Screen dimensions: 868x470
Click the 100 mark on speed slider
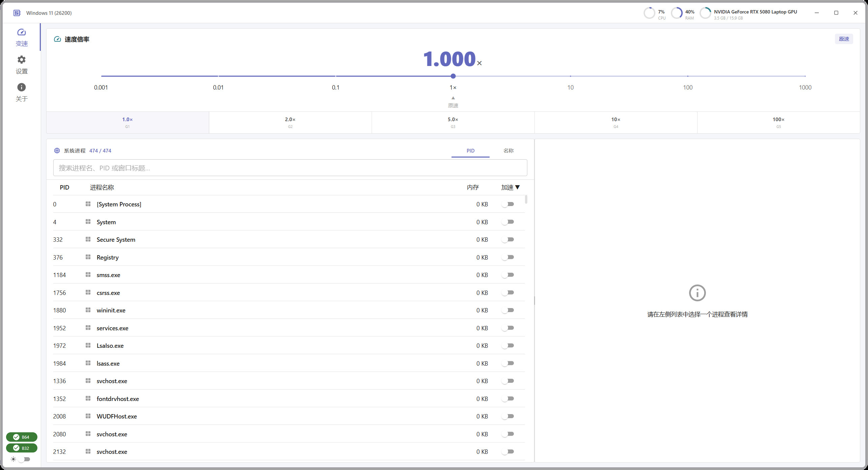pos(688,87)
